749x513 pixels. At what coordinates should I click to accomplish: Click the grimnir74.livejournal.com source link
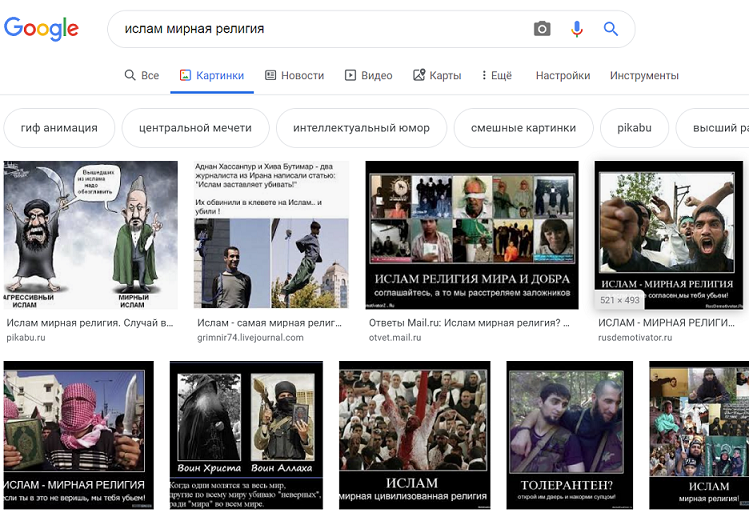[x=250, y=338]
